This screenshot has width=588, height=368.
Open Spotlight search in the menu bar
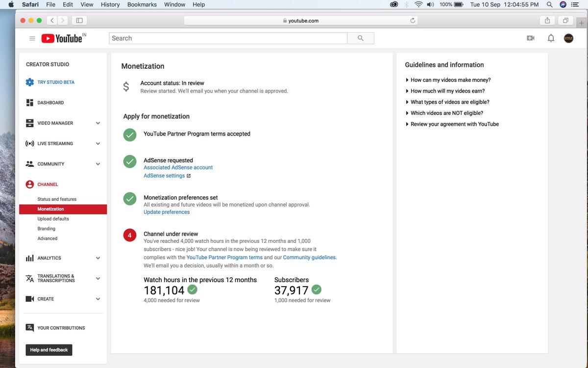[x=549, y=4]
